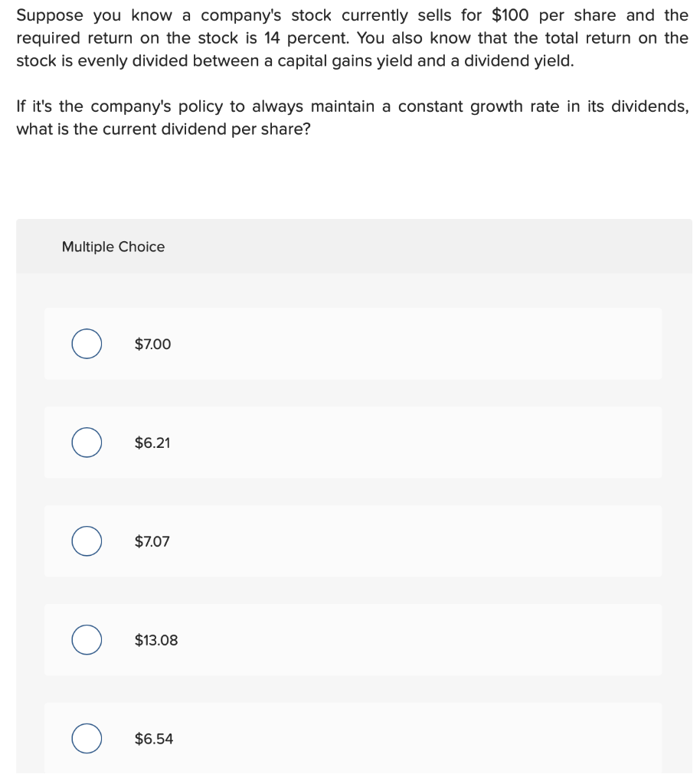
Task: Click the "$6.54" answer label text
Action: [153, 739]
